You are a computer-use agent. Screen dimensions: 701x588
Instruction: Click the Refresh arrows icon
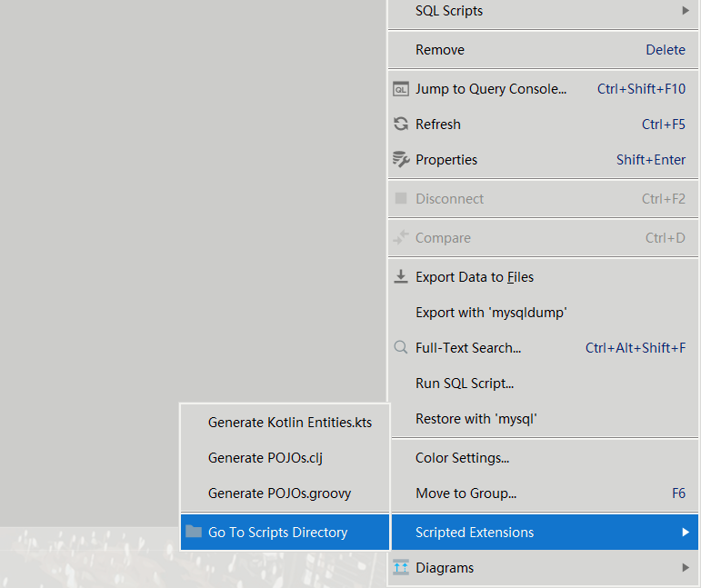pyautogui.click(x=400, y=125)
